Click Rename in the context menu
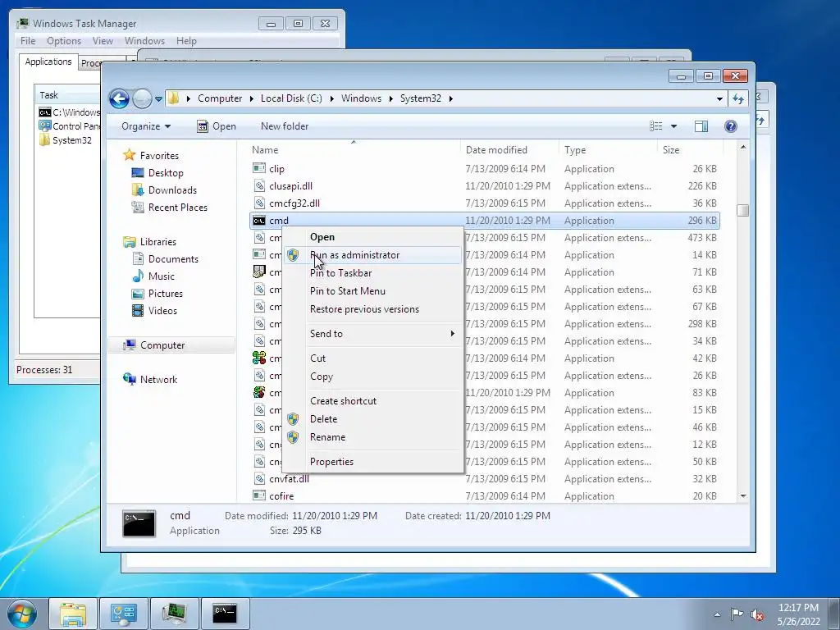The image size is (840, 630). coord(373,437)
